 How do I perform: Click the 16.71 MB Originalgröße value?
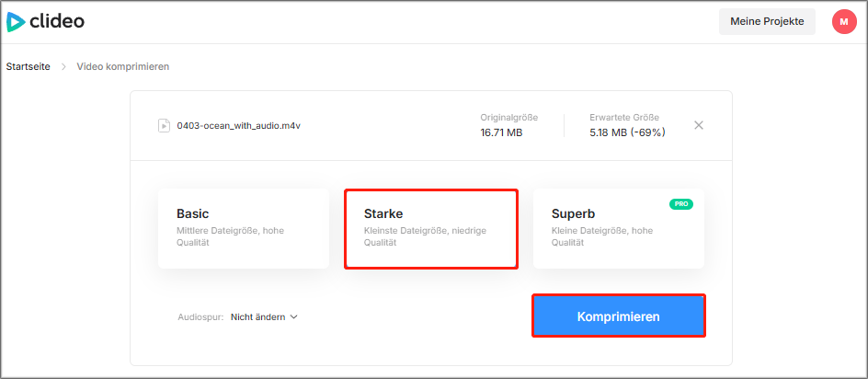tap(503, 132)
